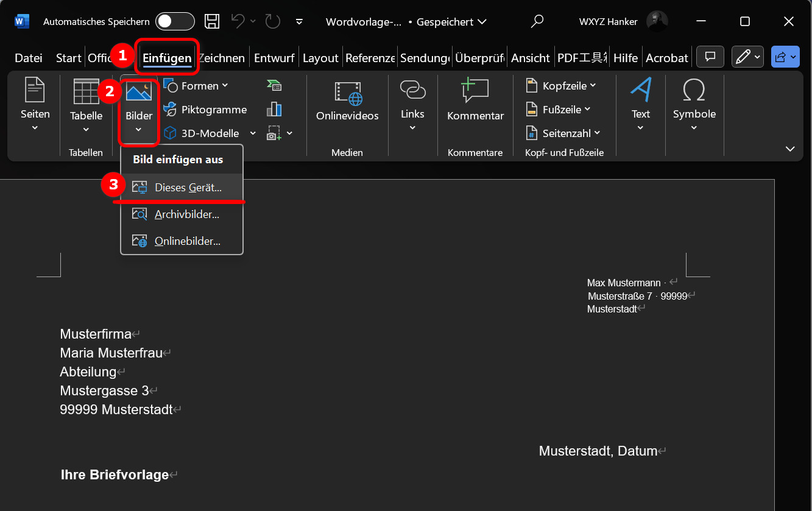
Task: Open the Acrobat tab
Action: (x=666, y=57)
